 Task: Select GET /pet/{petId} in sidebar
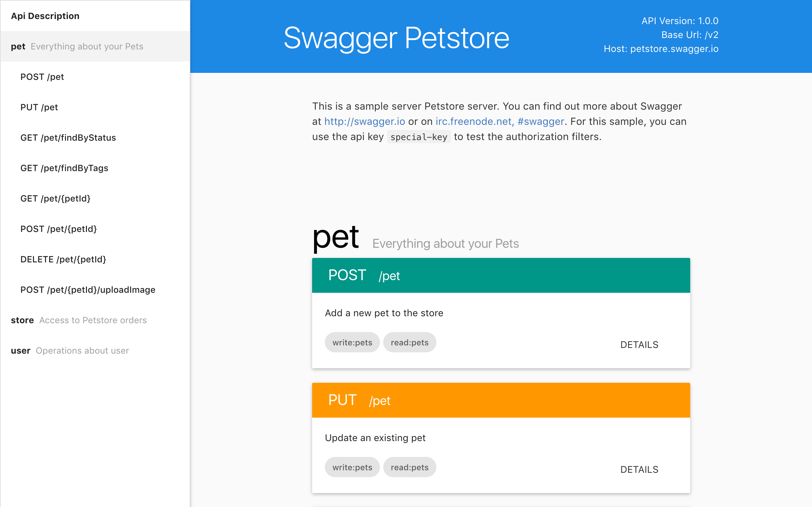pyautogui.click(x=95, y=198)
